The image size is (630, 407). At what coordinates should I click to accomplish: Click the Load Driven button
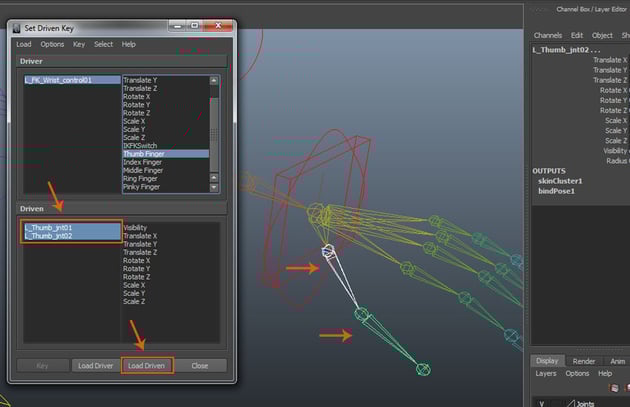pos(147,366)
